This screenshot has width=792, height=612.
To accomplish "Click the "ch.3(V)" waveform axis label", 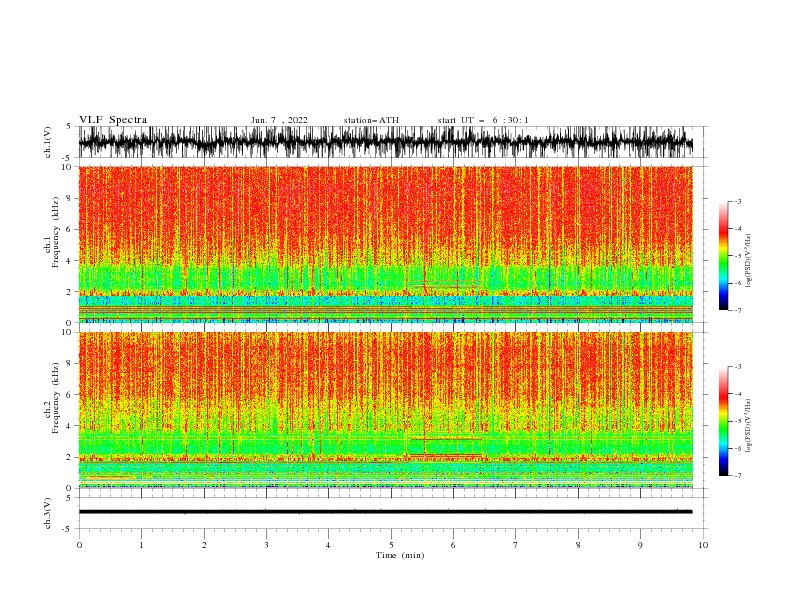I will click(48, 513).
